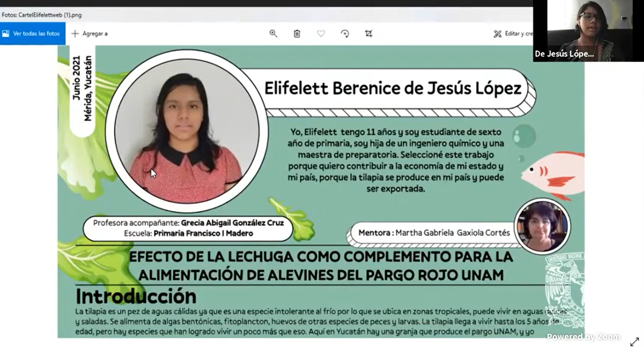Click 'Escuela: Primaria Francisco I Madero' text
644x347 pixels.
pyautogui.click(x=188, y=233)
